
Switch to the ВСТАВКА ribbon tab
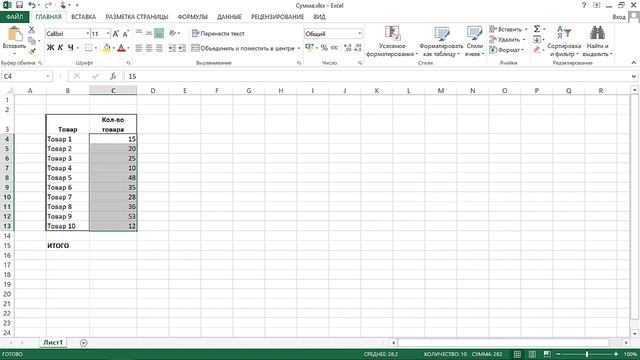pos(83,17)
